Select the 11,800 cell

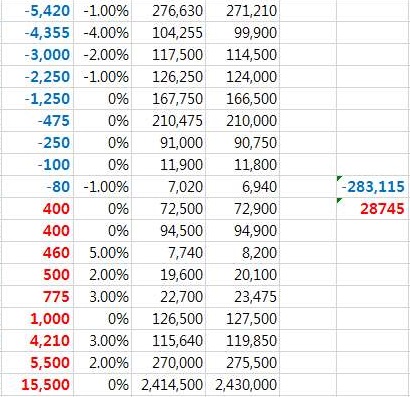click(x=242, y=165)
